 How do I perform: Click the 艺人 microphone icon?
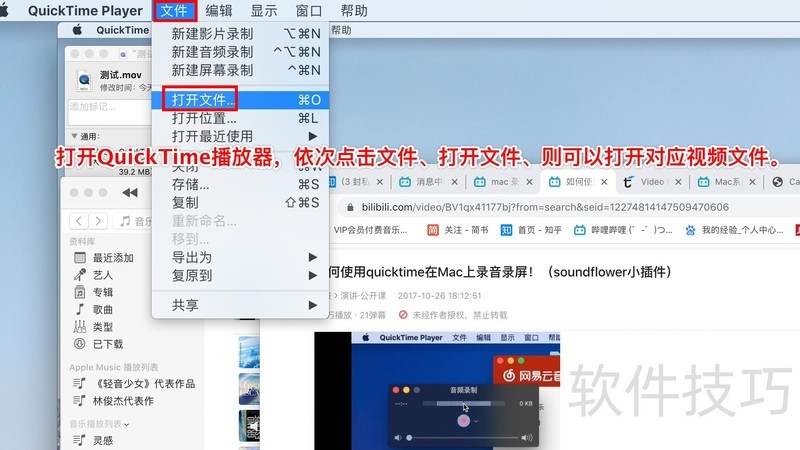(80, 275)
